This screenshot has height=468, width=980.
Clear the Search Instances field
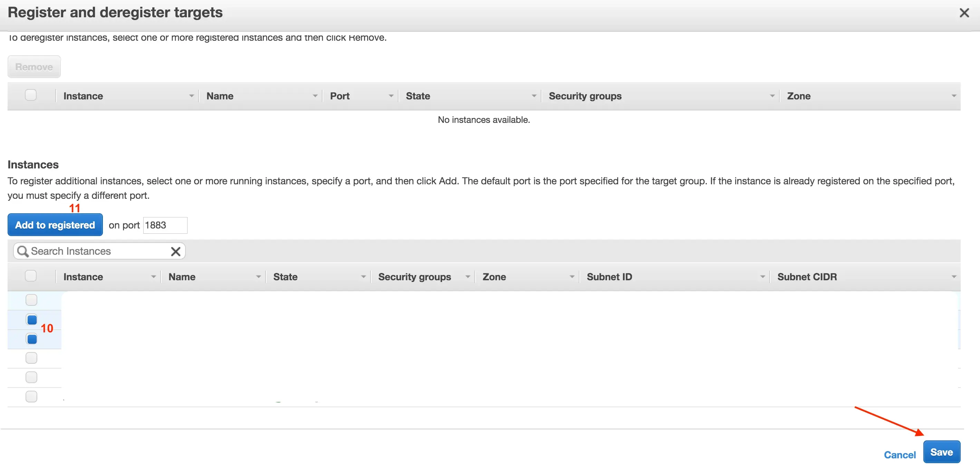175,251
